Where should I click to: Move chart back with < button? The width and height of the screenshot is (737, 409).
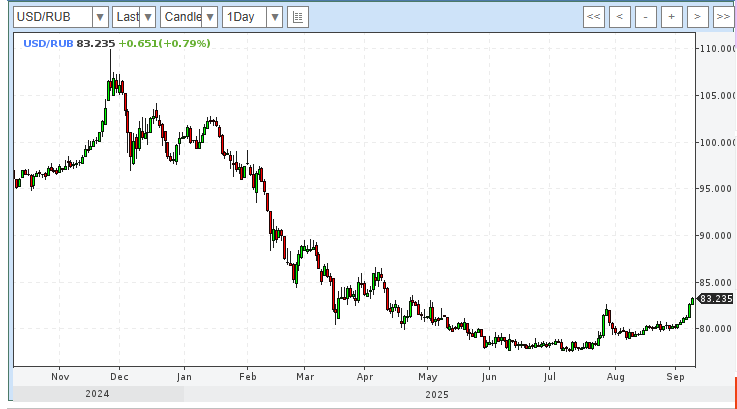click(x=619, y=17)
